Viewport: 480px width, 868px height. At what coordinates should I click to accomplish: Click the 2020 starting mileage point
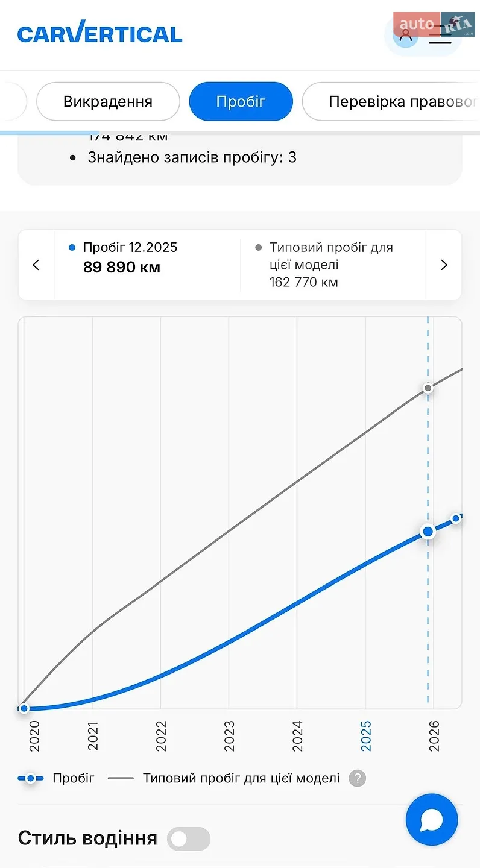click(24, 708)
